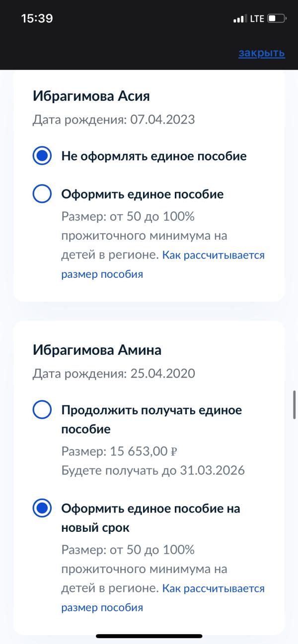Tap the birth date 07.04.2023 text
This screenshot has width=298, height=644.
[x=162, y=120]
